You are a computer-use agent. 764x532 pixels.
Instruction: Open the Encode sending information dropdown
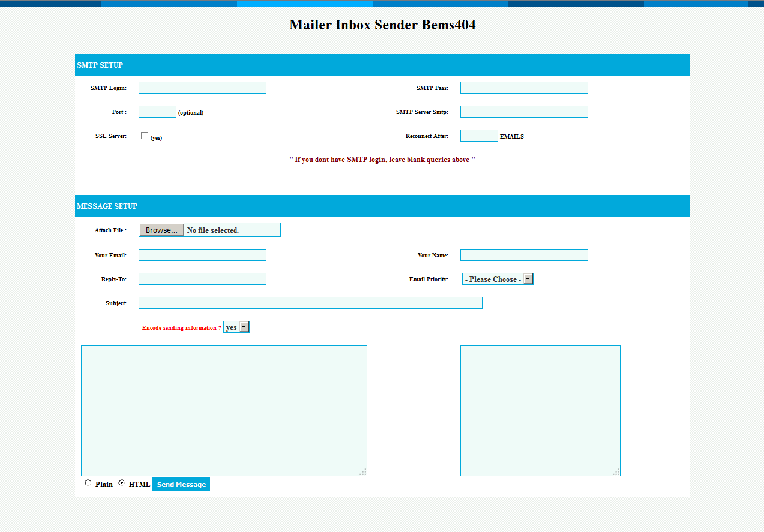tap(236, 327)
